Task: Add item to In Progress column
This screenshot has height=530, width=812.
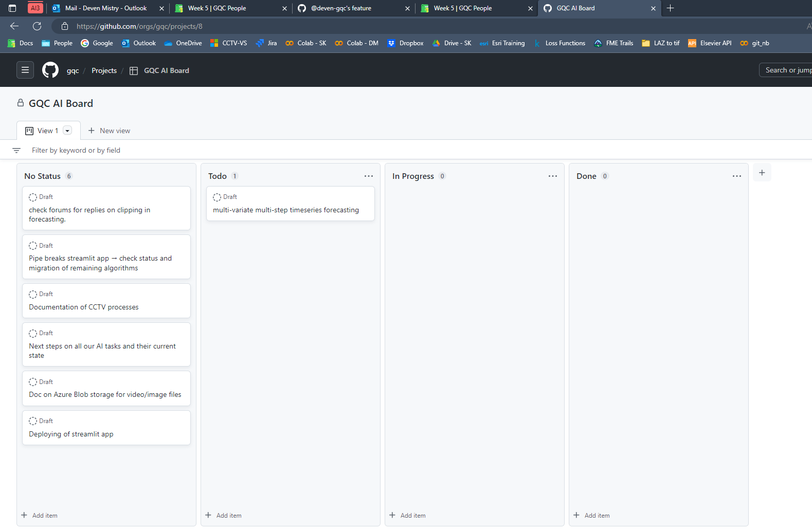Action: coord(408,515)
